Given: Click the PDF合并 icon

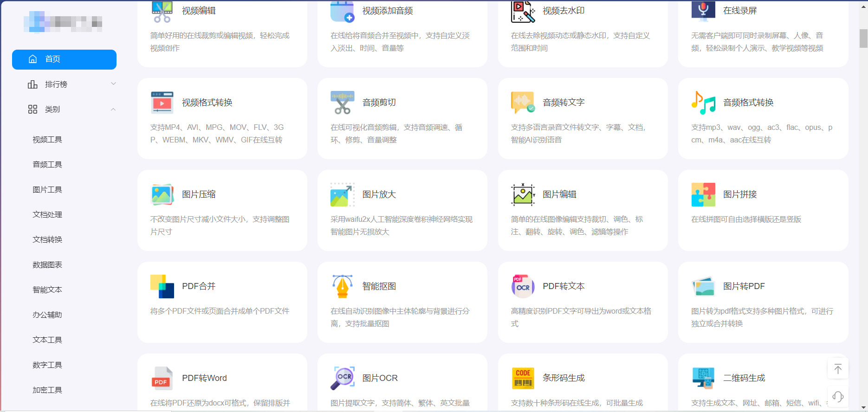Looking at the screenshot, I should [x=162, y=286].
